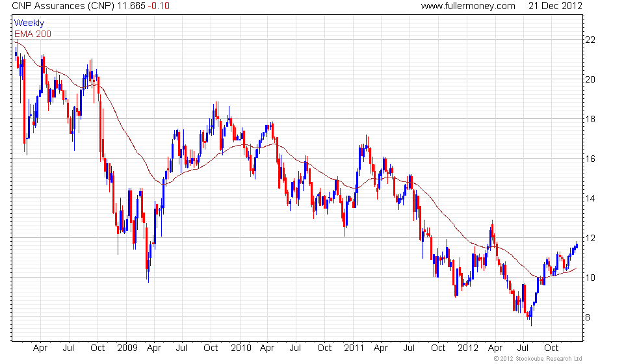The width and height of the screenshot is (637, 364).
Task: Click the 10 price axis label
Action: click(590, 278)
